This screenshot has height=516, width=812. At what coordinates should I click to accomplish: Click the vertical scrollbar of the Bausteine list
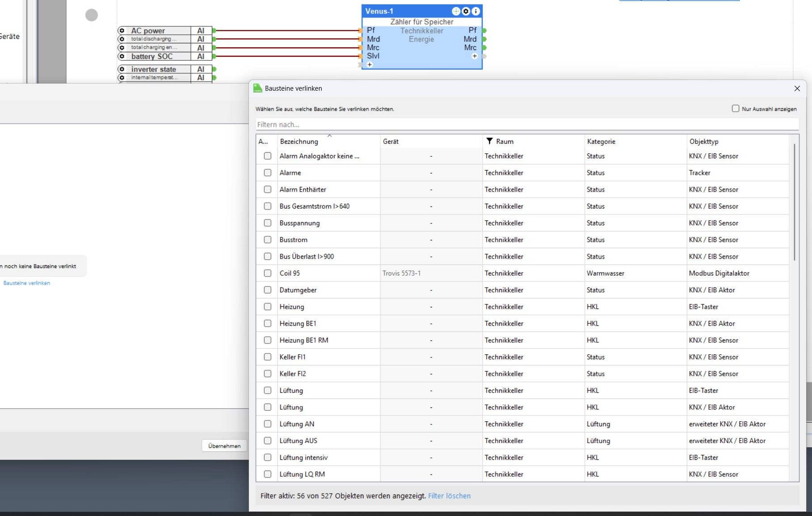pos(794,202)
